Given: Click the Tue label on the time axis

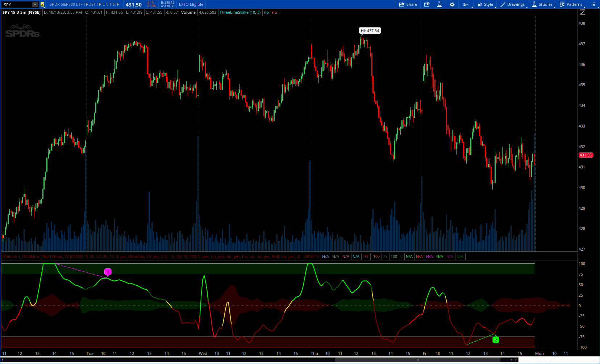Looking at the screenshot, I should click(x=90, y=353).
